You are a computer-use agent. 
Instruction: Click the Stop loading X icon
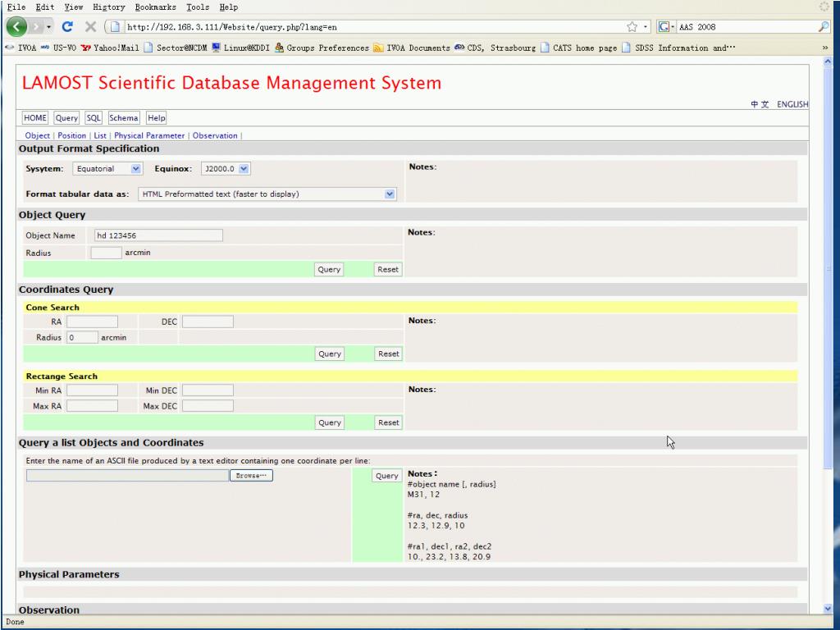click(90, 26)
